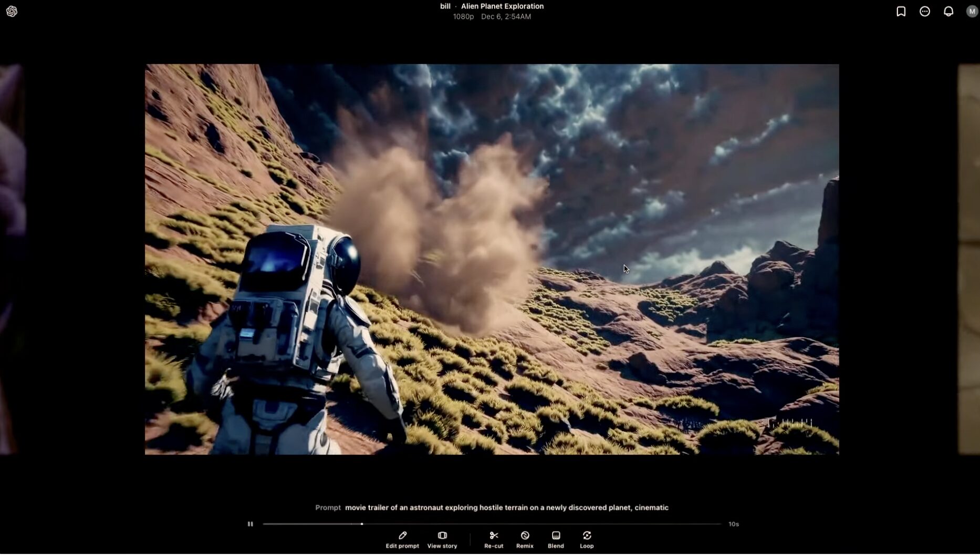
Task: Open the Sora home logo
Action: (x=12, y=11)
